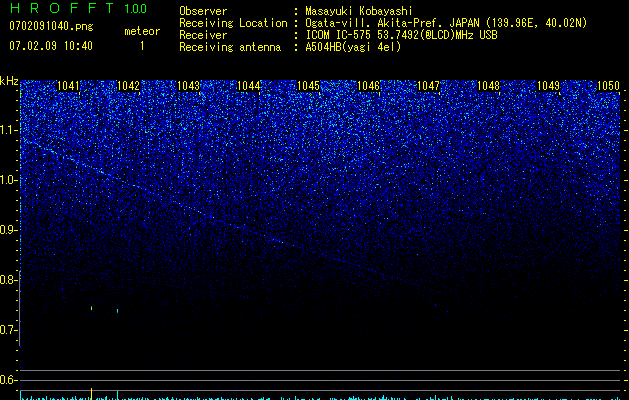Select the filename 0702091040.png
The width and height of the screenshot is (629, 400).
tap(51, 26)
